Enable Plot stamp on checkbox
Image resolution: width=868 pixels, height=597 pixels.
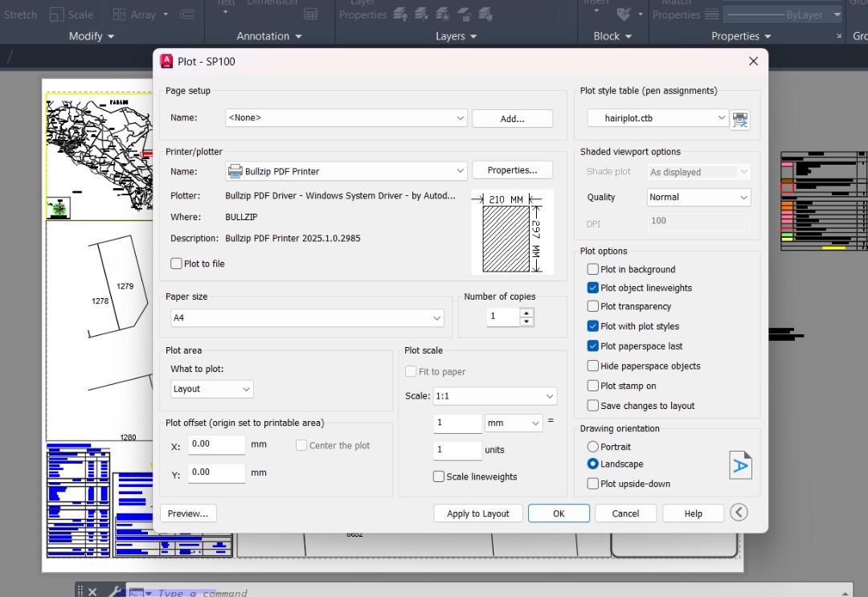(592, 386)
